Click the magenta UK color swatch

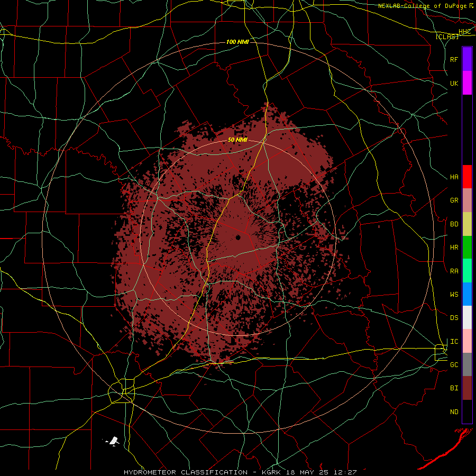pyautogui.click(x=467, y=83)
